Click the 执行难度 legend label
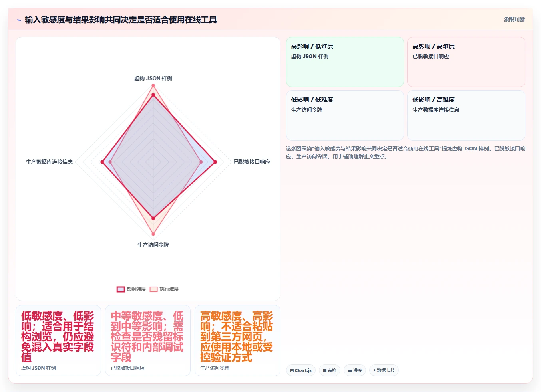Viewport: 541px width, 392px height. point(169,289)
